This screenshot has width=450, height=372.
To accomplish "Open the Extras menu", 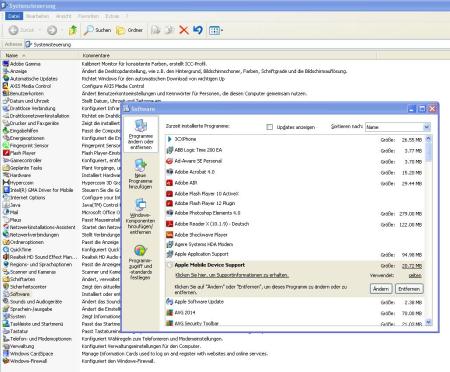I will point(112,16).
